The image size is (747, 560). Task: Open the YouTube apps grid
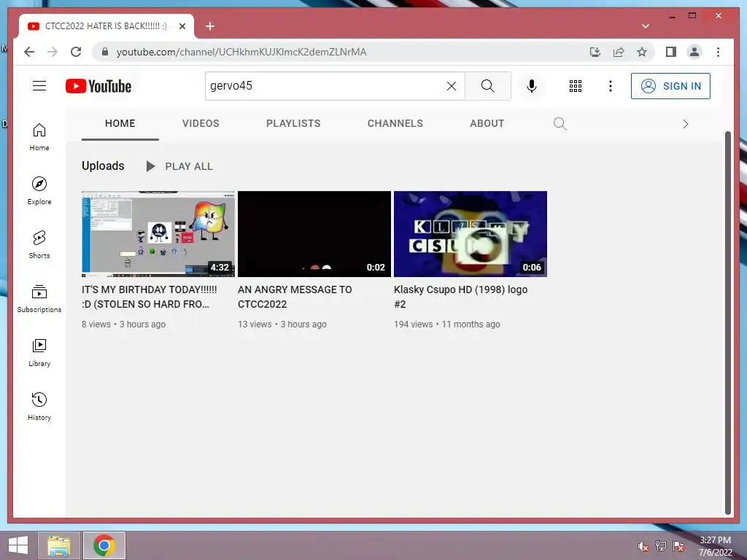pyautogui.click(x=575, y=86)
